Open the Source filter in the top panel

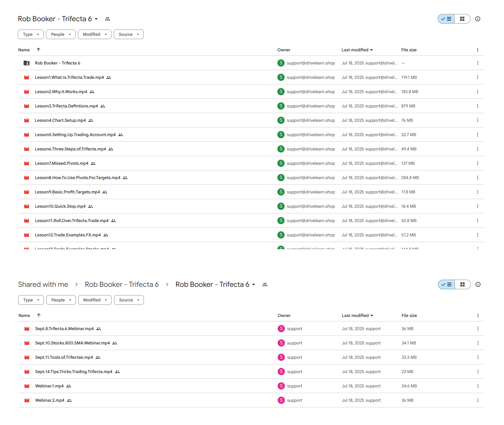pyautogui.click(x=129, y=34)
